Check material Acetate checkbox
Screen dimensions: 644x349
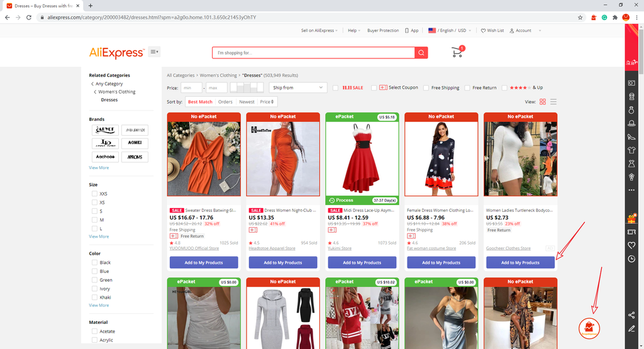[94, 331]
